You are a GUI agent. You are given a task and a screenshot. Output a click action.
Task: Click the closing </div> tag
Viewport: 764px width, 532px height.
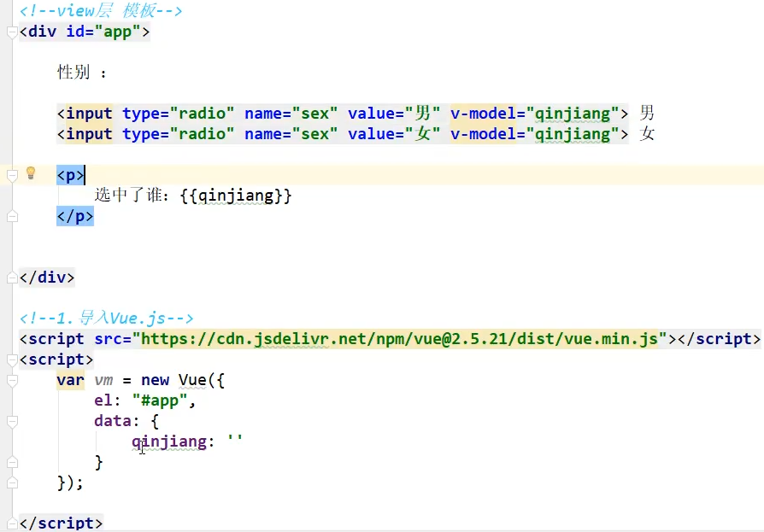point(47,278)
